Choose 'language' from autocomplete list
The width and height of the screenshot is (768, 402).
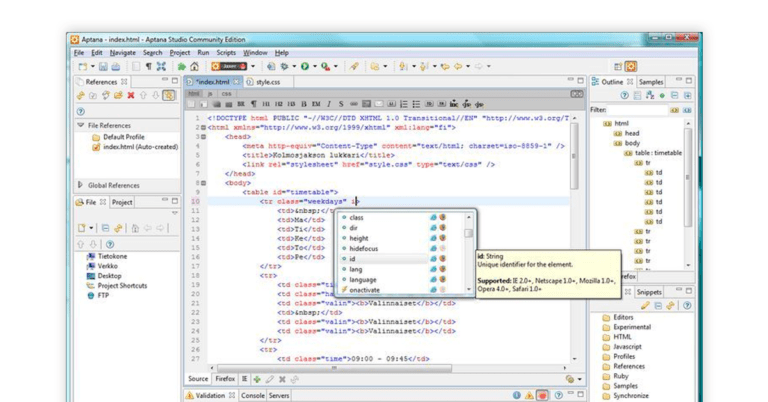362,280
